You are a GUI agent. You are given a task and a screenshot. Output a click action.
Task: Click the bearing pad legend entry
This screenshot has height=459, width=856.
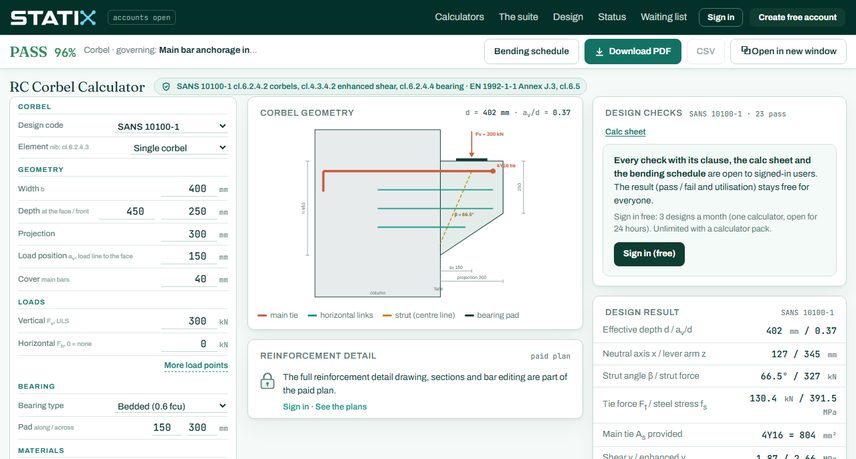click(492, 315)
